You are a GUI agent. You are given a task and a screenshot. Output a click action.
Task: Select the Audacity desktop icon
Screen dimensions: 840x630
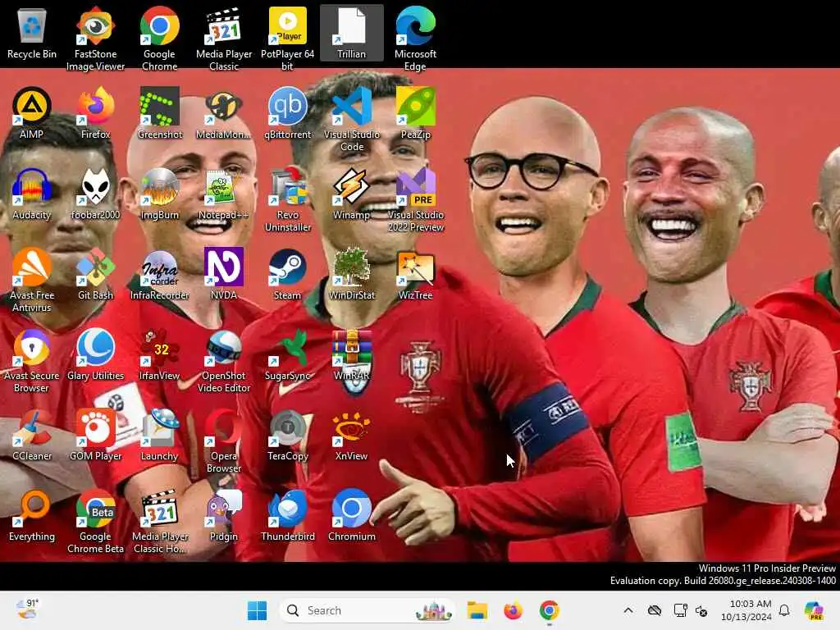tap(32, 194)
